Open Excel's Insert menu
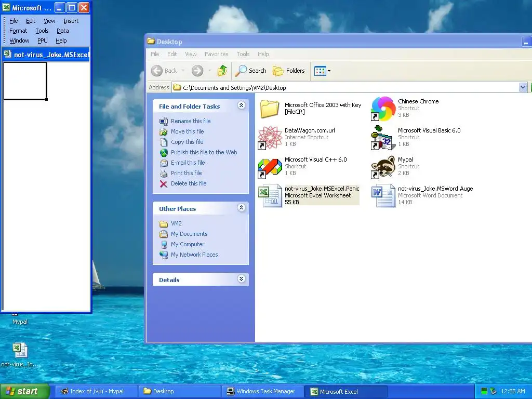Image resolution: width=532 pixels, height=399 pixels. point(71,21)
